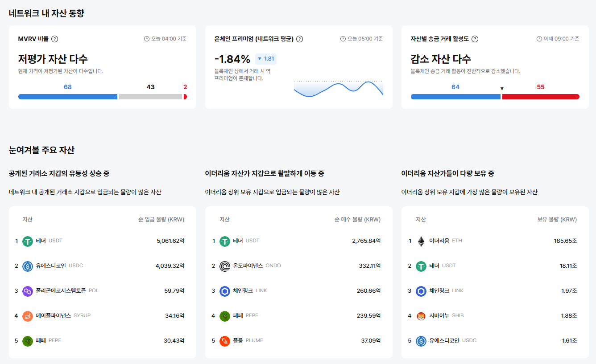Screen dimensions: 596x364
Task: Click the Maple Finance SYRUP coin icon
Action: [x=28, y=315]
